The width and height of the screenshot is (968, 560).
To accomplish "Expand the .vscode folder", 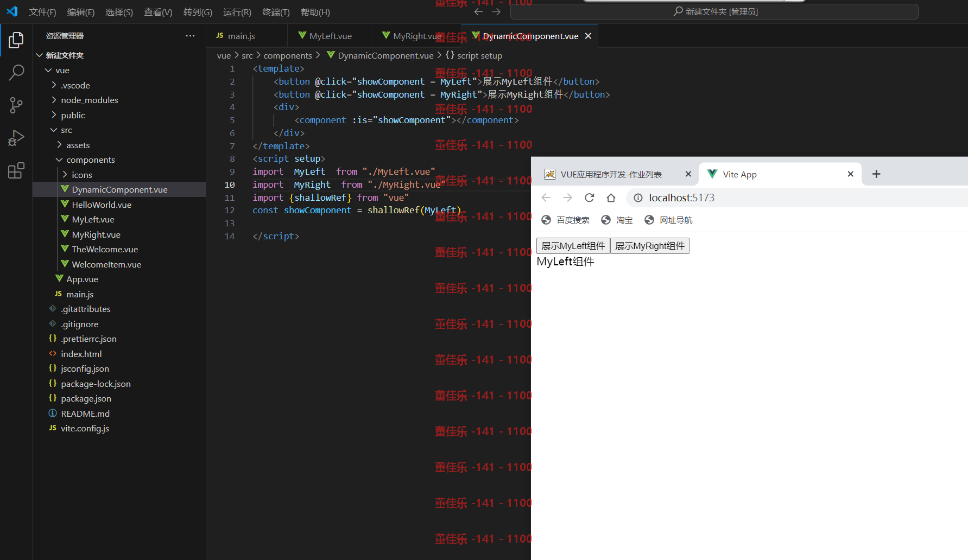I will 119,85.
